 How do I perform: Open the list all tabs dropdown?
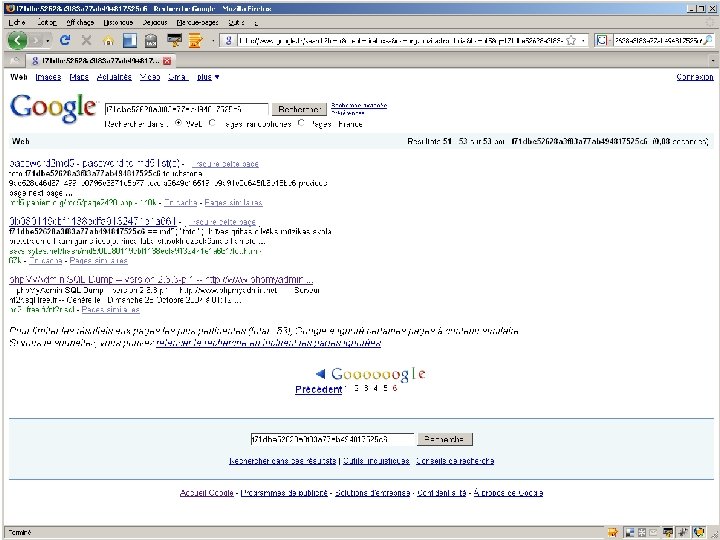[x=713, y=61]
